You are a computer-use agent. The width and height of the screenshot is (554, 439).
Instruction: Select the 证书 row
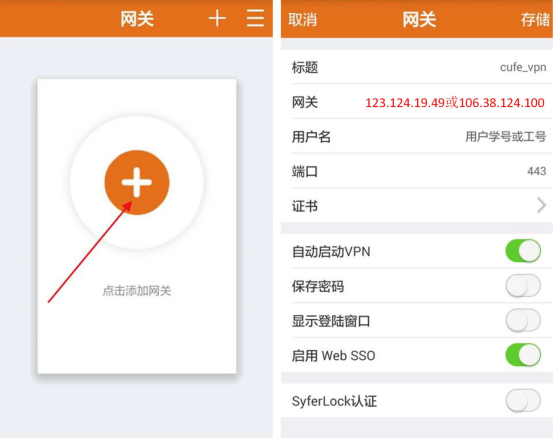pos(417,206)
